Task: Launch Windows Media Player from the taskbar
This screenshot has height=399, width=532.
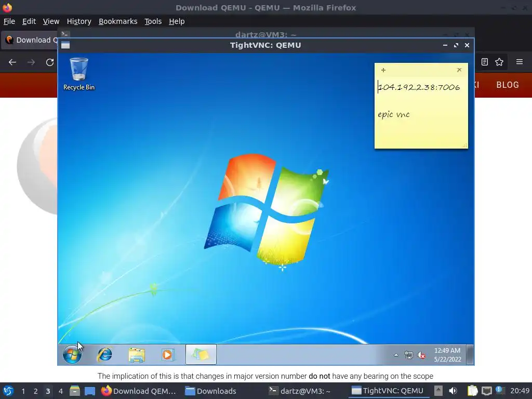Action: pos(168,355)
